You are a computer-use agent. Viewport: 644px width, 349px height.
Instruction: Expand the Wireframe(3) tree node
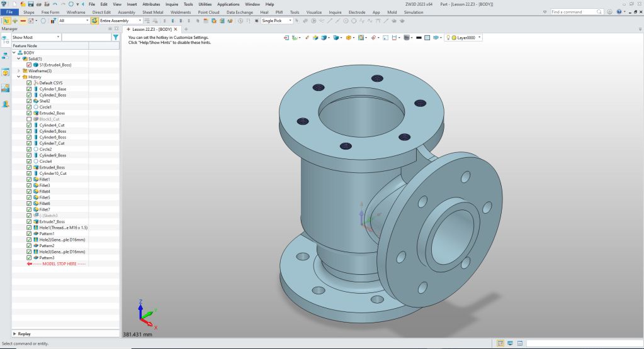coord(18,71)
